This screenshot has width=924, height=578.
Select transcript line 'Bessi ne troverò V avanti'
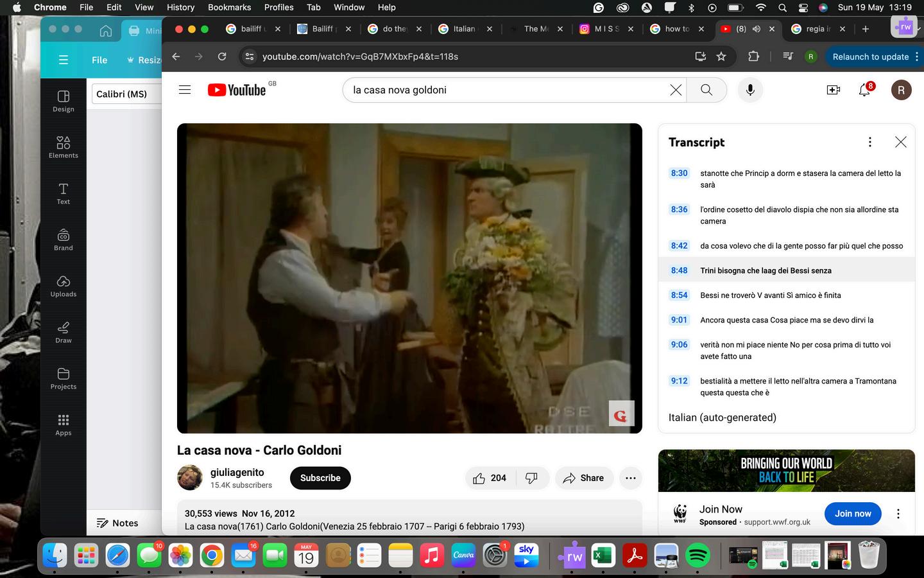(787, 295)
